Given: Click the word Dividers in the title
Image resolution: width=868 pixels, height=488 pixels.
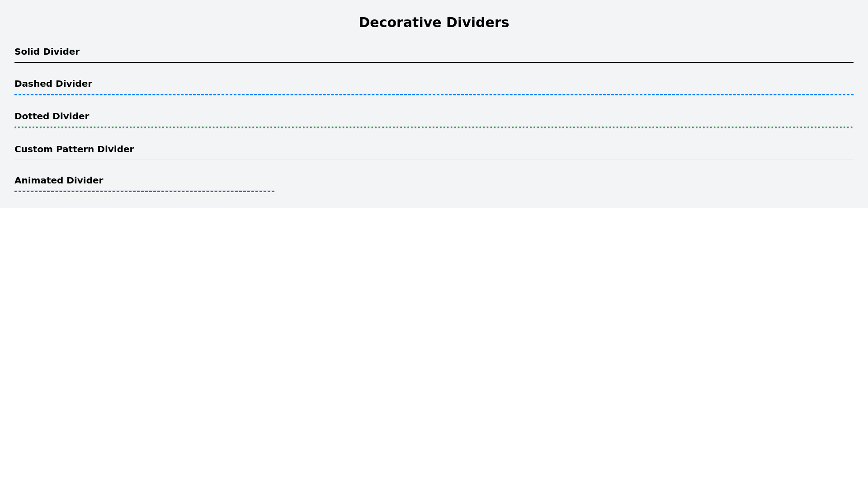Looking at the screenshot, I should pos(477,23).
